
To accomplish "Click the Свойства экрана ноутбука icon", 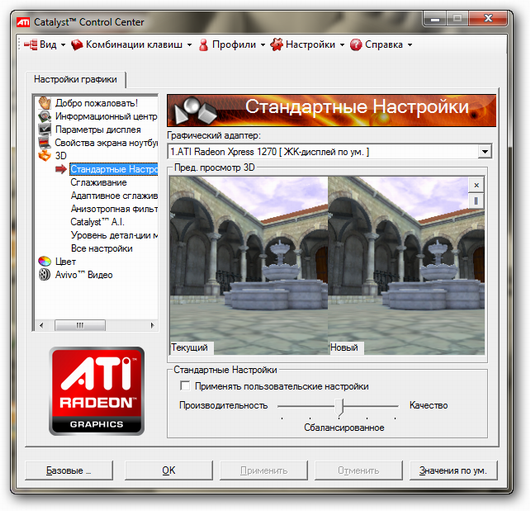I will coord(44,143).
